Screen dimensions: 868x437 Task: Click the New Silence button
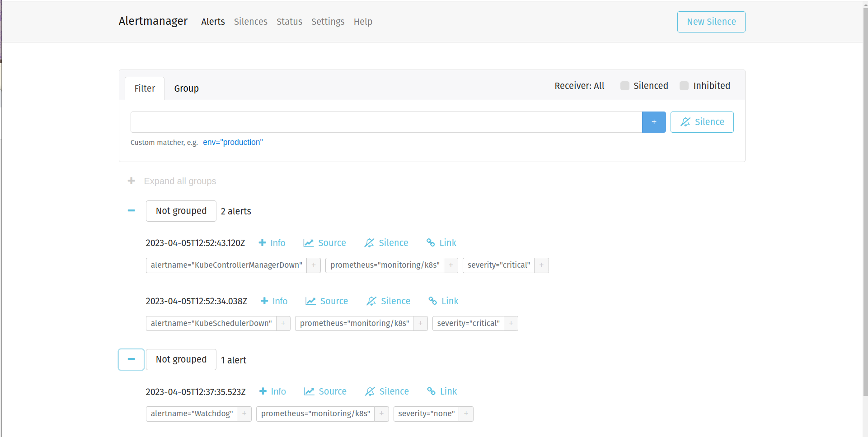[711, 22]
